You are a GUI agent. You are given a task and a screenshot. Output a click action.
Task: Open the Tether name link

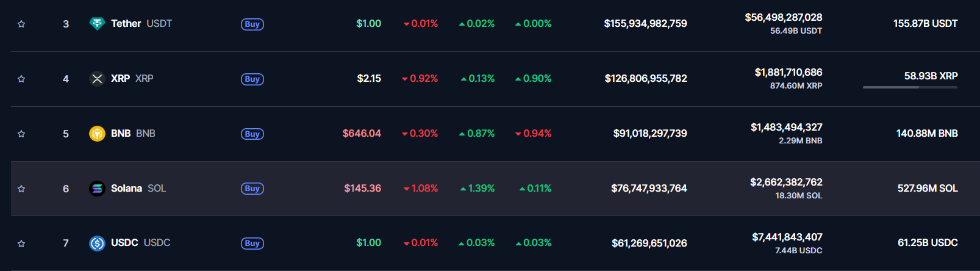126,24
